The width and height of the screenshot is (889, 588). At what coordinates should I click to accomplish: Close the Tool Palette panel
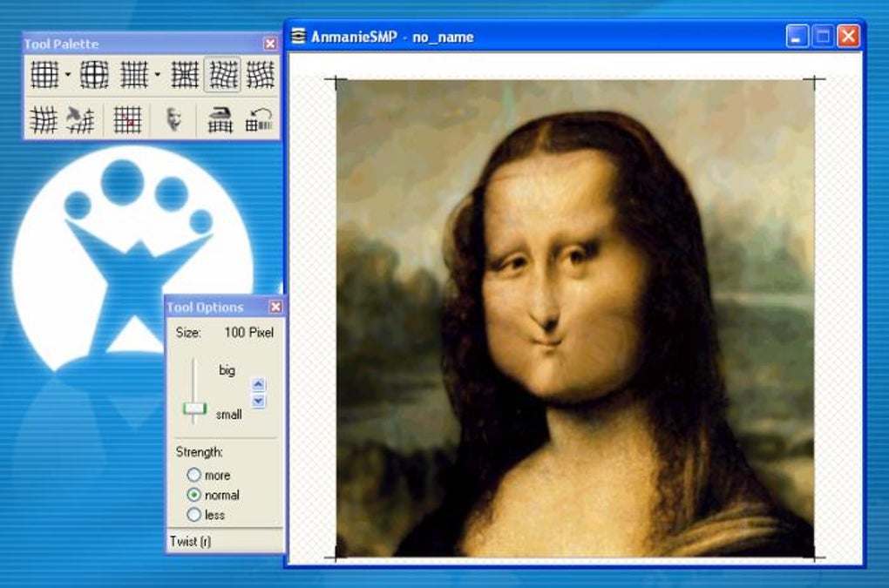(270, 44)
